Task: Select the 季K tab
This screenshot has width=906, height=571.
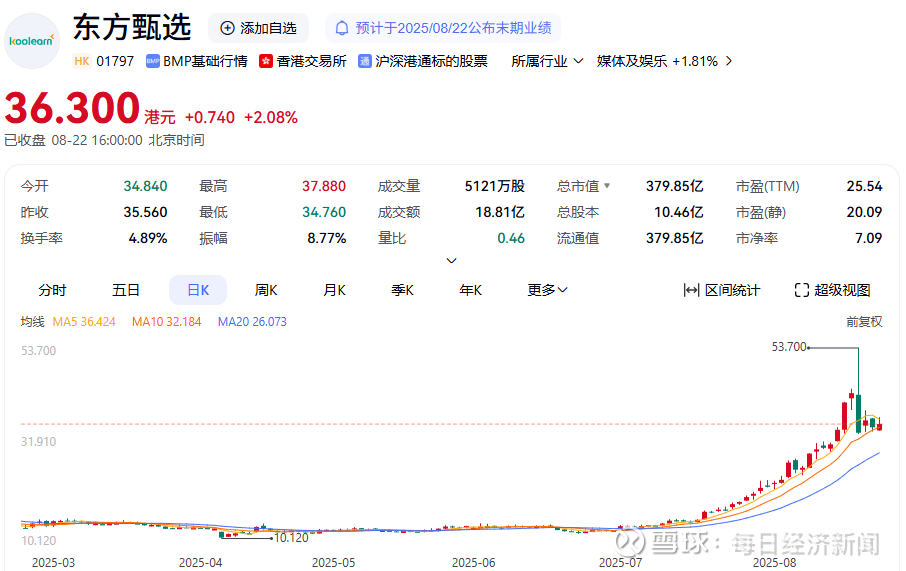Action: click(x=403, y=290)
